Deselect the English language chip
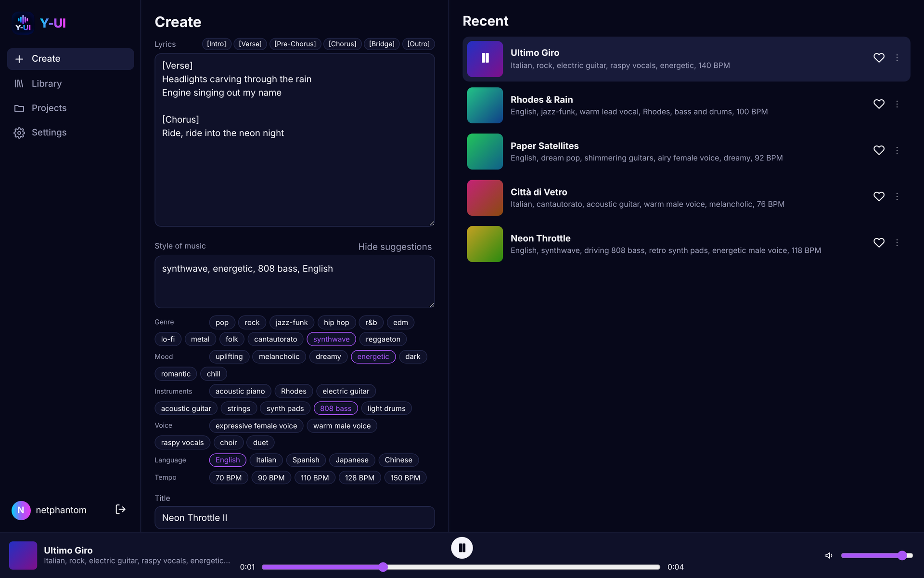Image resolution: width=924 pixels, height=578 pixels. click(x=228, y=460)
